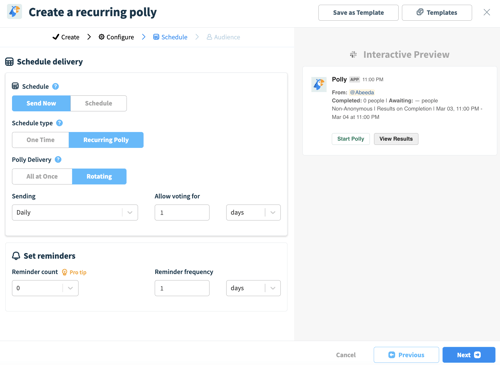Image resolution: width=500 pixels, height=365 pixels.
Task: Go to the Schedule step
Action: click(170, 37)
